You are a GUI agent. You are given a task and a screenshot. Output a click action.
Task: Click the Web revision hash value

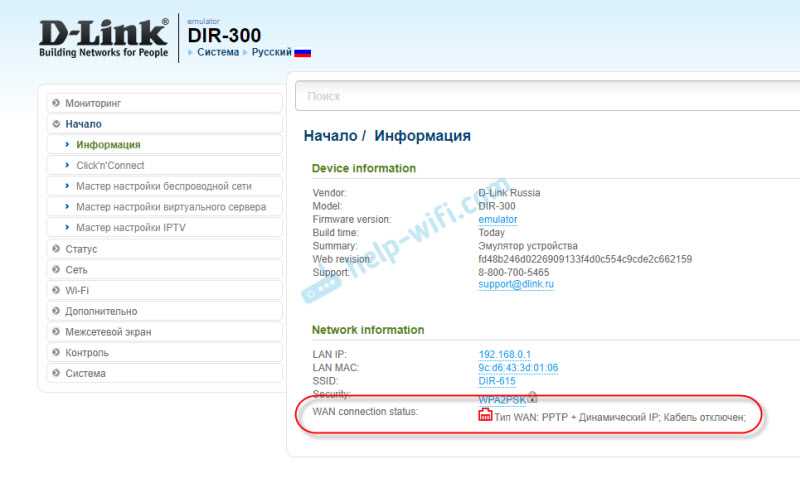click(x=585, y=259)
